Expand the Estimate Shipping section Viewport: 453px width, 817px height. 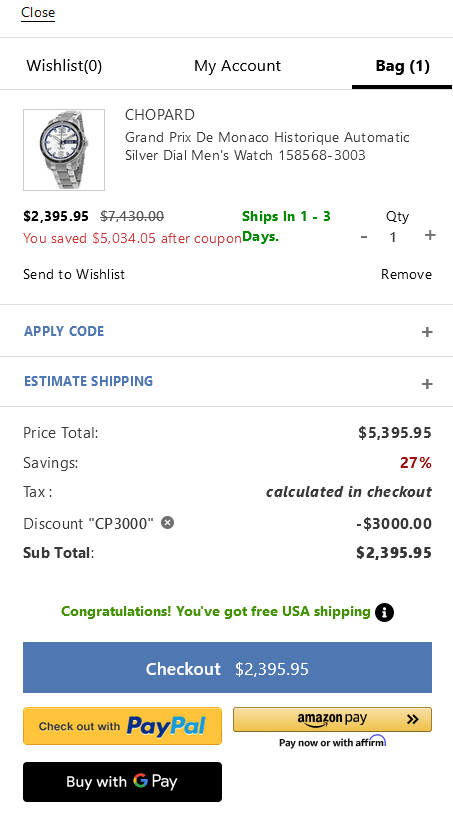pos(226,381)
